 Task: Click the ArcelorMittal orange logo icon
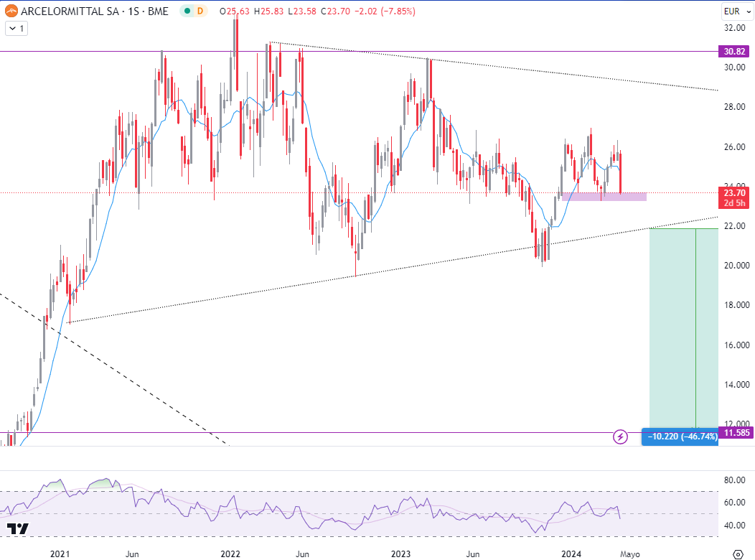(x=11, y=11)
